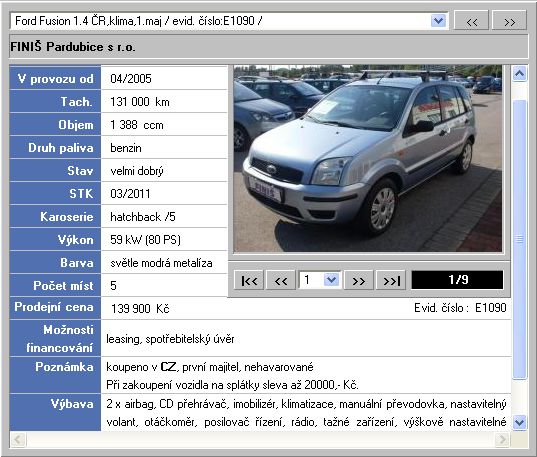The height and width of the screenshot is (457, 537).
Task: Click the Ford Fusion car photo
Action: tap(367, 159)
